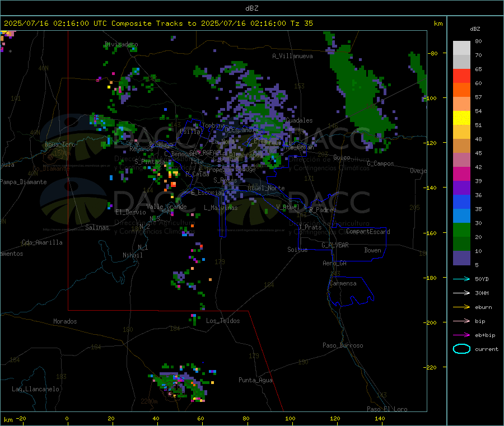Click the white 30HM arrow legend icon

click(461, 293)
